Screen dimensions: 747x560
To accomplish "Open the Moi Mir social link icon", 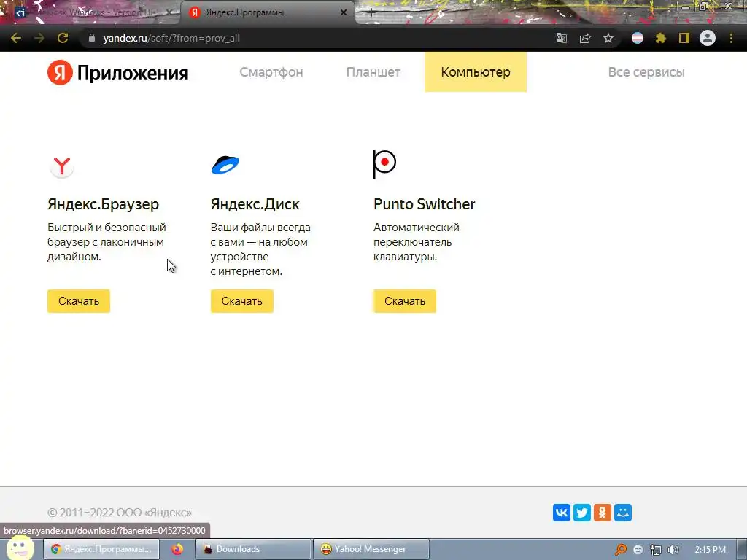I will coord(623,513).
